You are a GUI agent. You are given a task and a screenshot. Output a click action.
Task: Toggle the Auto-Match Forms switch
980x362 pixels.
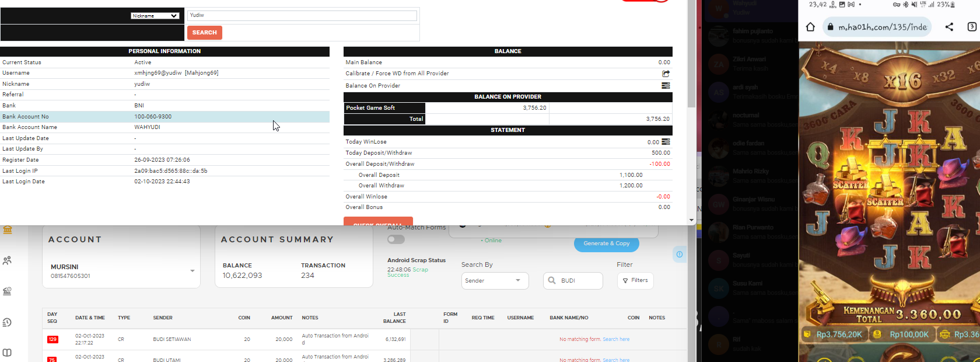click(x=396, y=239)
